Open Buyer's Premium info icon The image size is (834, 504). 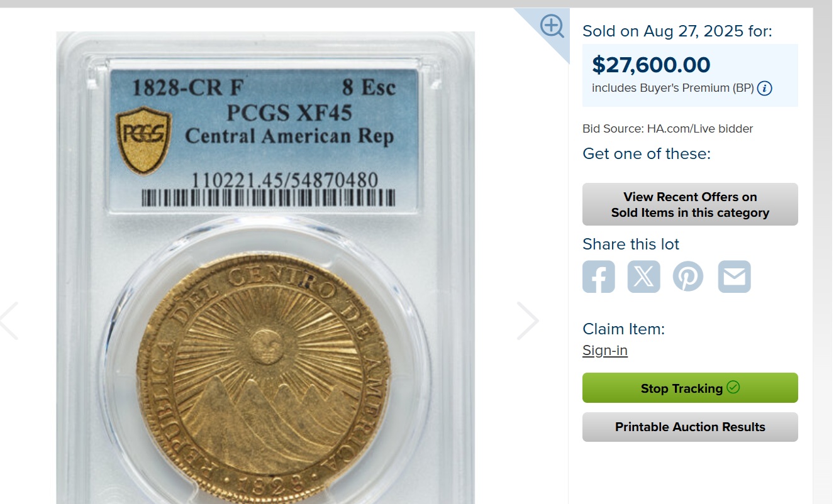click(x=765, y=88)
